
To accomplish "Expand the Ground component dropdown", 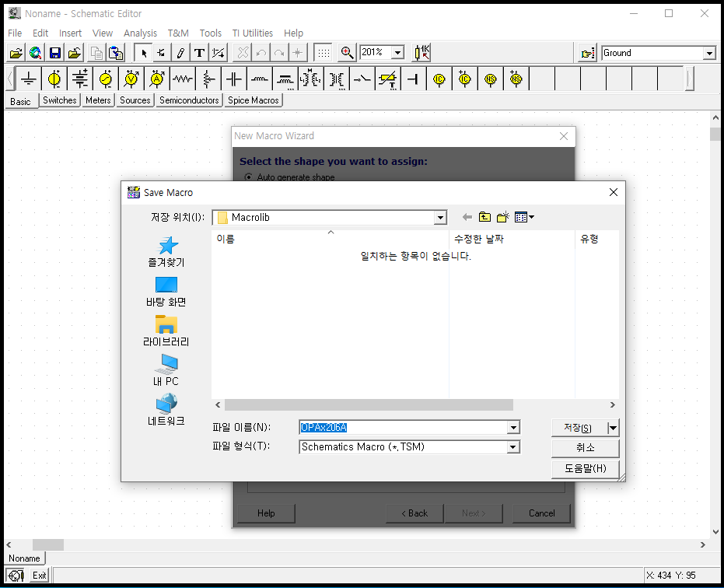I will click(x=710, y=54).
